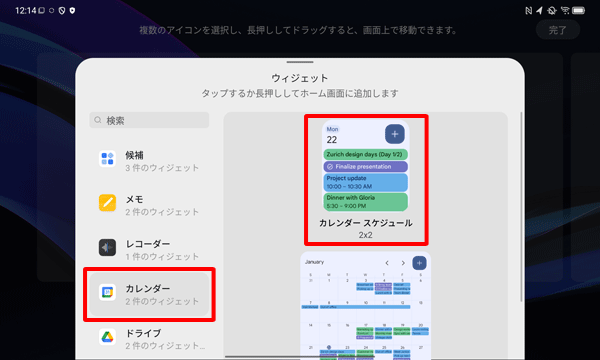Image resolution: width=600 pixels, height=360 pixels.
Task: Tap the Wi-Fi status icon
Action: click(565, 10)
